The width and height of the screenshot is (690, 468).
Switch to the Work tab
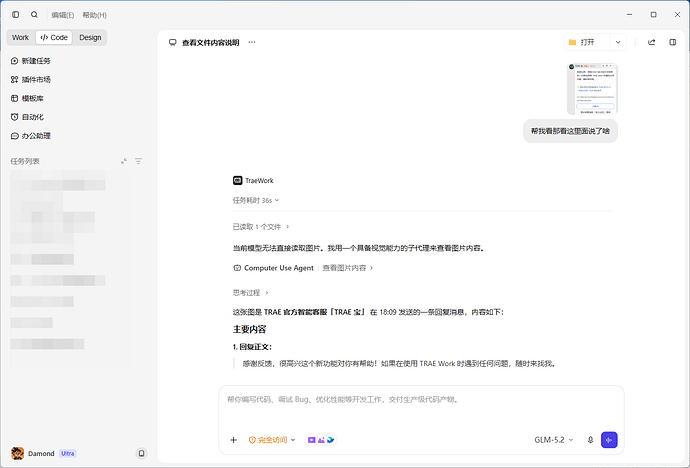tap(20, 37)
